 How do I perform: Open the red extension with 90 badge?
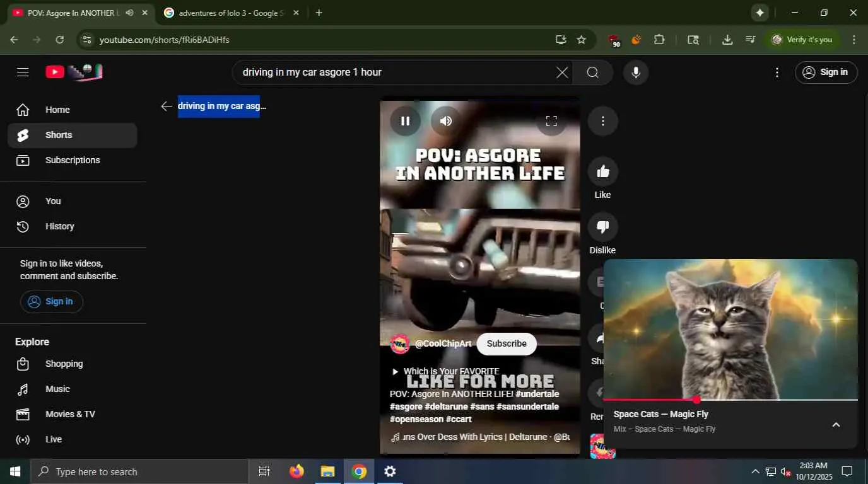(x=614, y=40)
